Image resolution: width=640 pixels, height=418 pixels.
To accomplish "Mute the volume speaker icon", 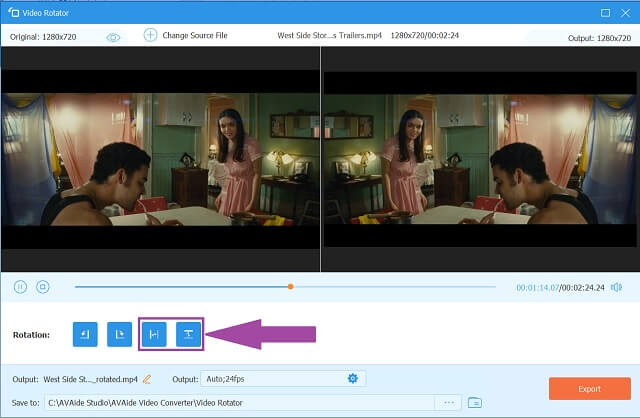I will 616,287.
